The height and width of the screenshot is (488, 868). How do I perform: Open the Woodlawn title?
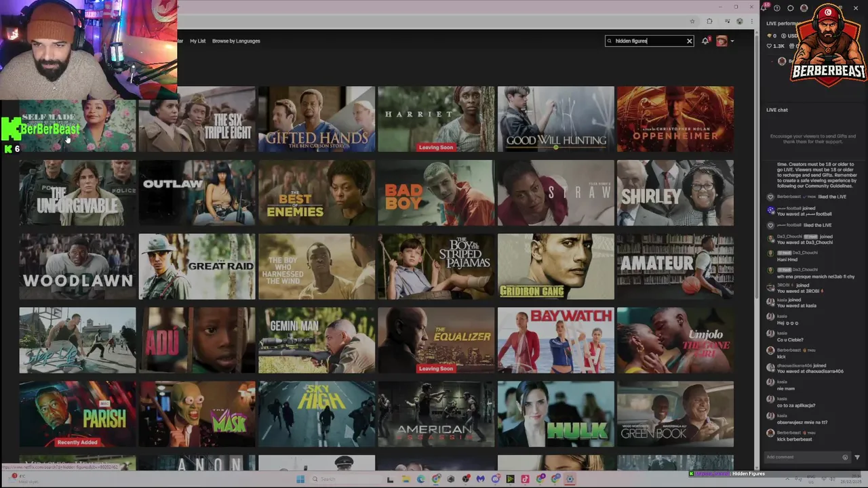[77, 266]
